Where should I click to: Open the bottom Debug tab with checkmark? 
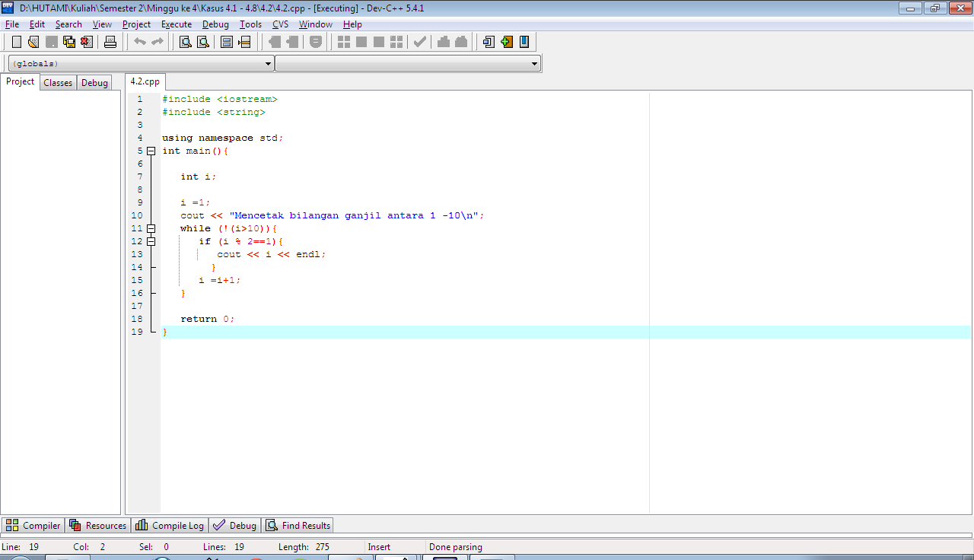click(235, 526)
